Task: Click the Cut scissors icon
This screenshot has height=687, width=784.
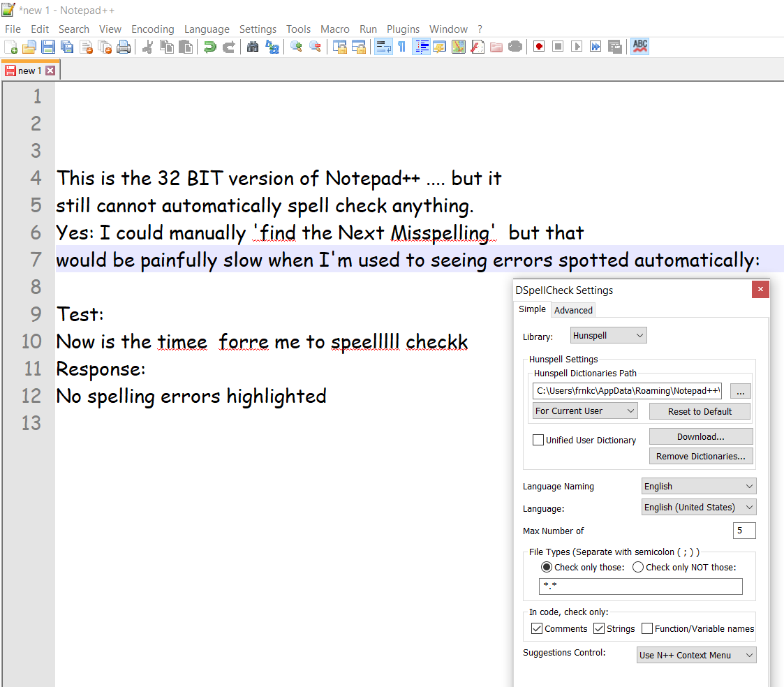Action: tap(147, 47)
